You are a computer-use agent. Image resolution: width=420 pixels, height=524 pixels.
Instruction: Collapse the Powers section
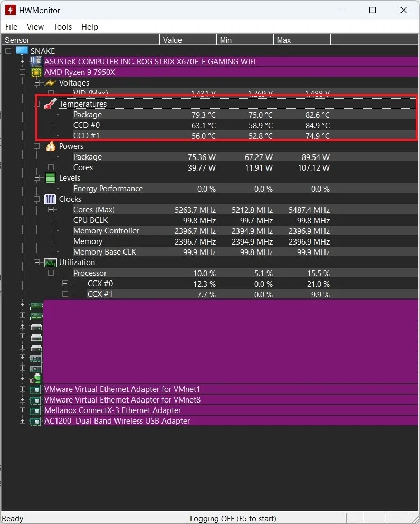37,146
